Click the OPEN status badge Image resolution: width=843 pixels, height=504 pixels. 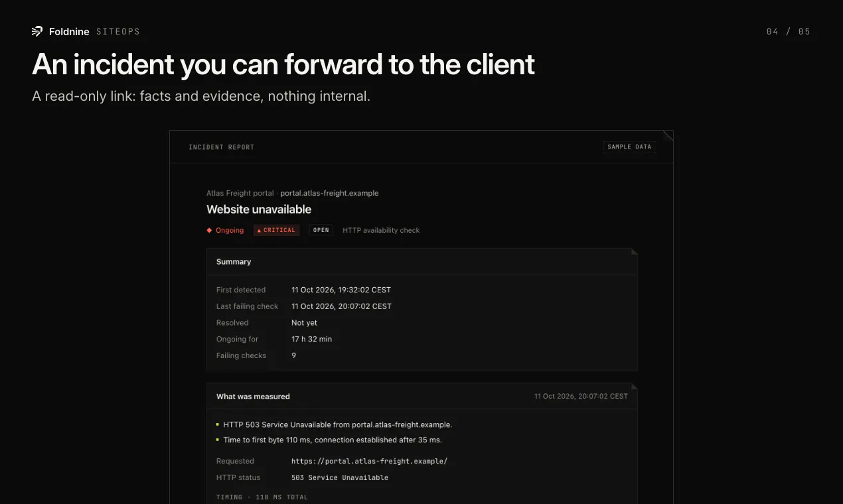tap(321, 230)
